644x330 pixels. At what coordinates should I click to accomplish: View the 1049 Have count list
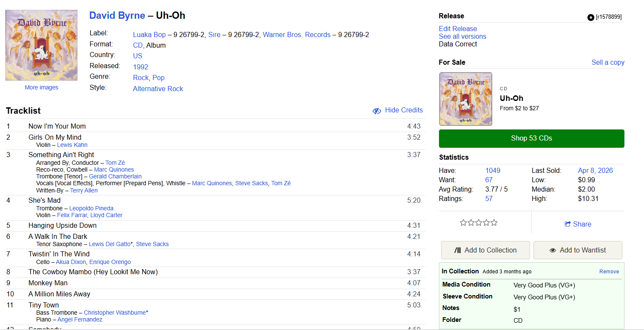click(493, 170)
